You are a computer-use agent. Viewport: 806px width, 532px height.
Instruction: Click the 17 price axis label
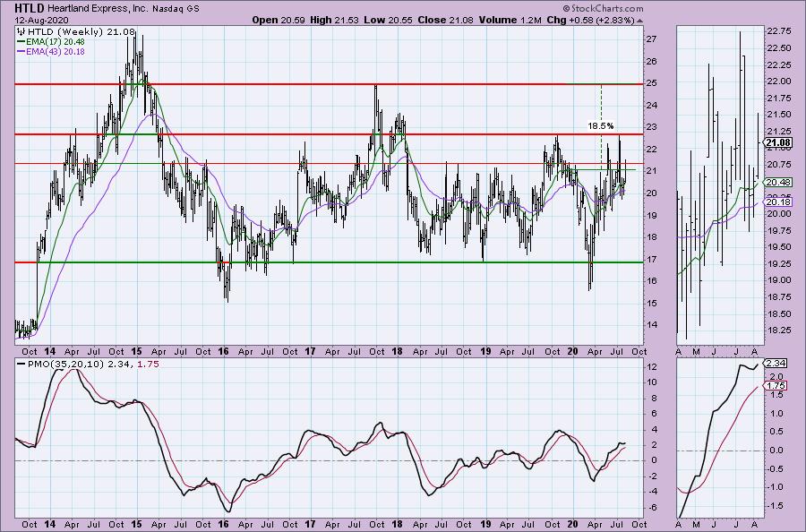pos(651,259)
